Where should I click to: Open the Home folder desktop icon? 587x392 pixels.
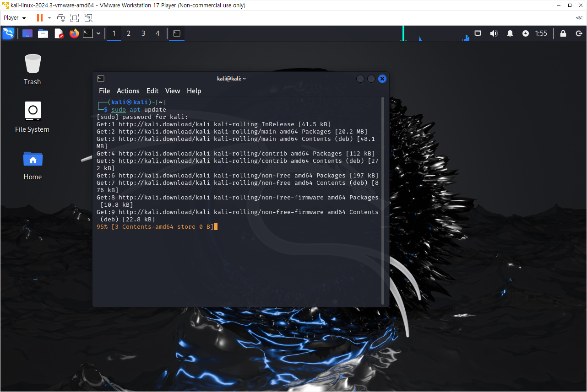click(x=33, y=165)
